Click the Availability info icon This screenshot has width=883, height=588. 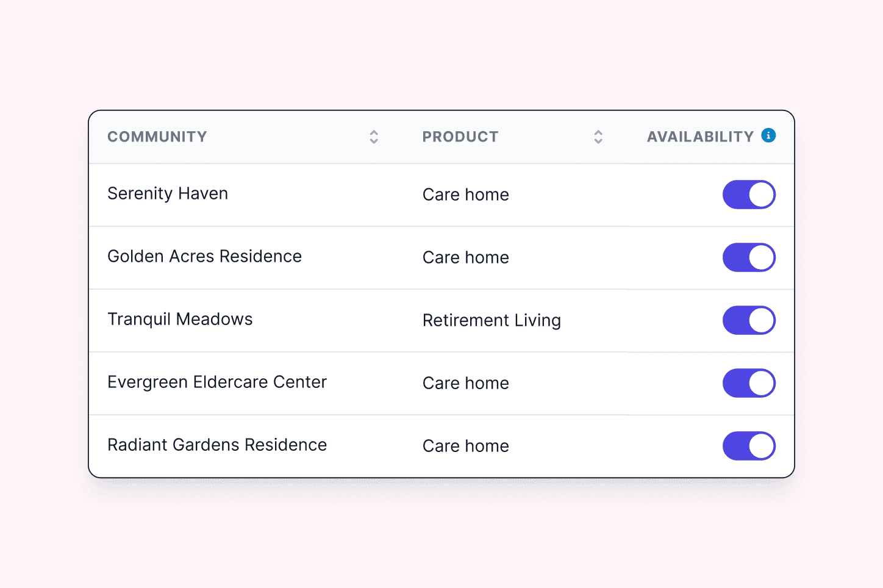pos(768,135)
